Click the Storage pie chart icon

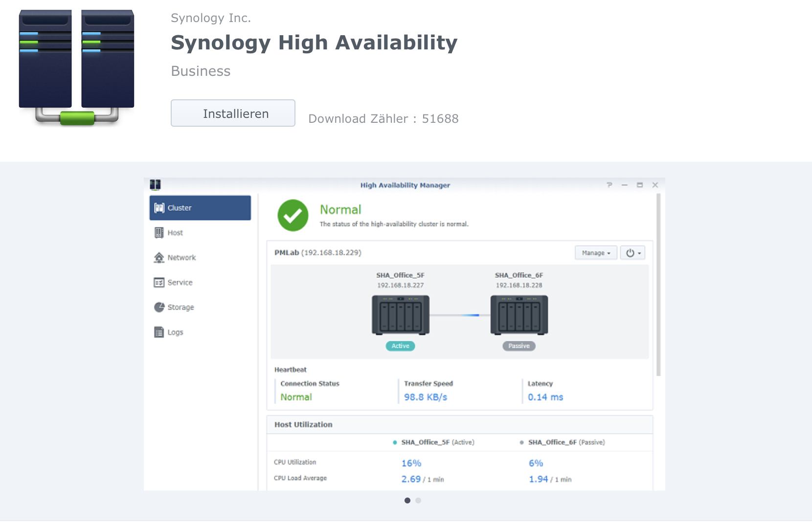point(159,307)
